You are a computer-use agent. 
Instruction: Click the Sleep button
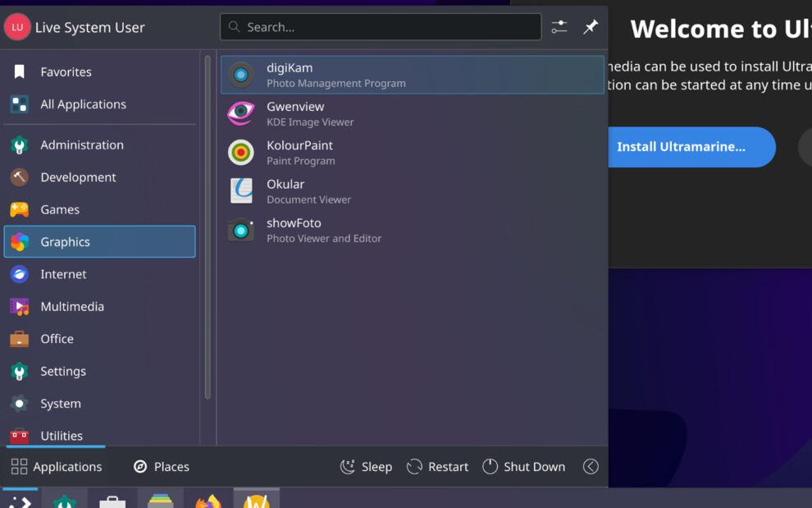(366, 466)
